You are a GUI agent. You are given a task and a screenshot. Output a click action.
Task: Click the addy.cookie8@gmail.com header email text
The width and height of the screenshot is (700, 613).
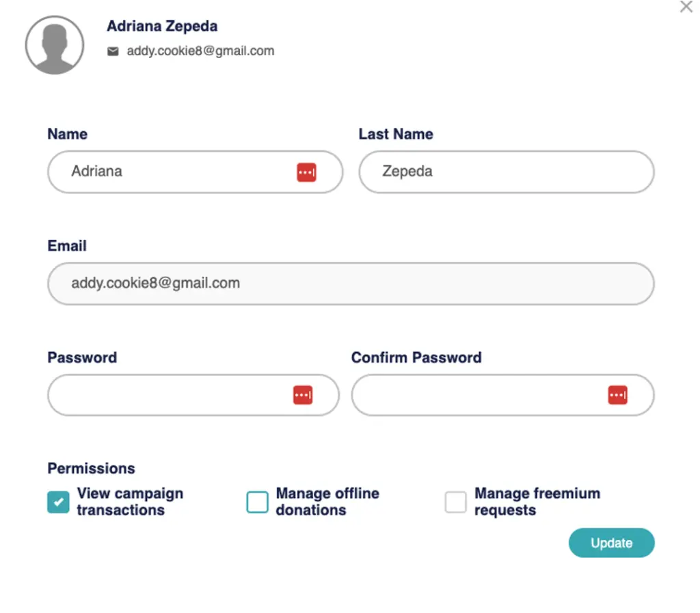tap(200, 51)
